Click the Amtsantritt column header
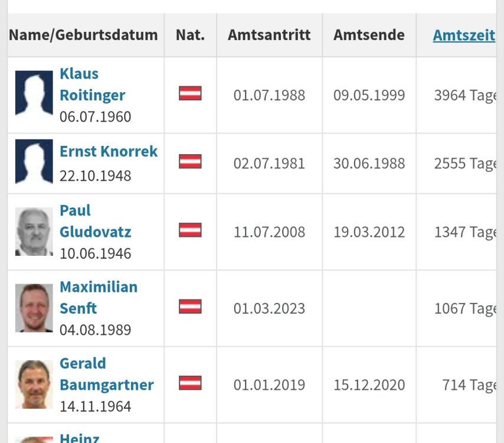The height and width of the screenshot is (443, 504). [269, 35]
